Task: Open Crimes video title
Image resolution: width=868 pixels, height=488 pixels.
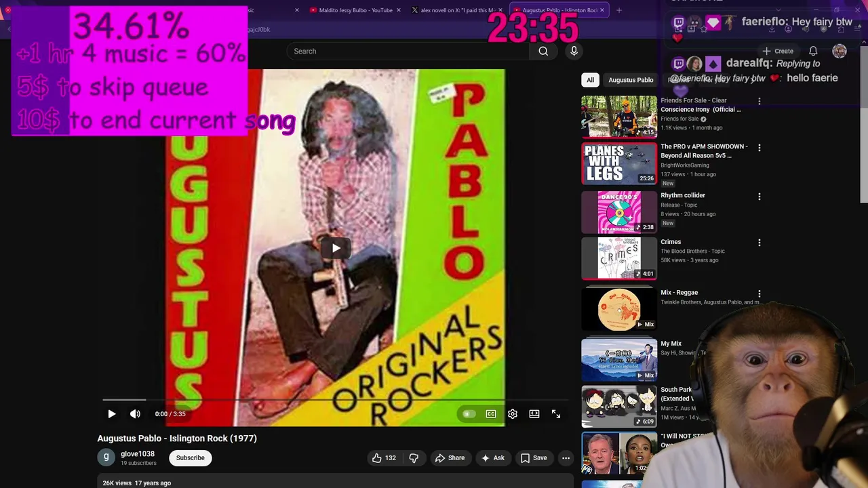Action: click(x=671, y=242)
